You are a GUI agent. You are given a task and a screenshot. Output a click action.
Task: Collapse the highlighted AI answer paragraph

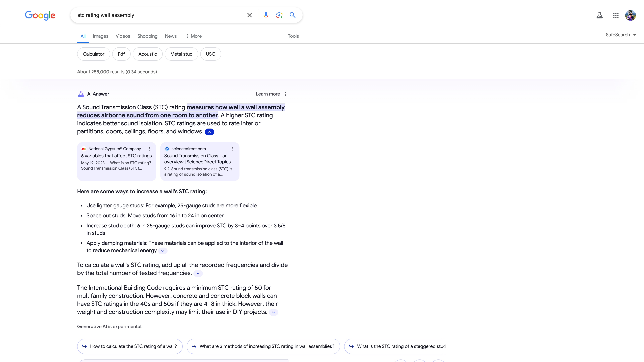click(209, 132)
